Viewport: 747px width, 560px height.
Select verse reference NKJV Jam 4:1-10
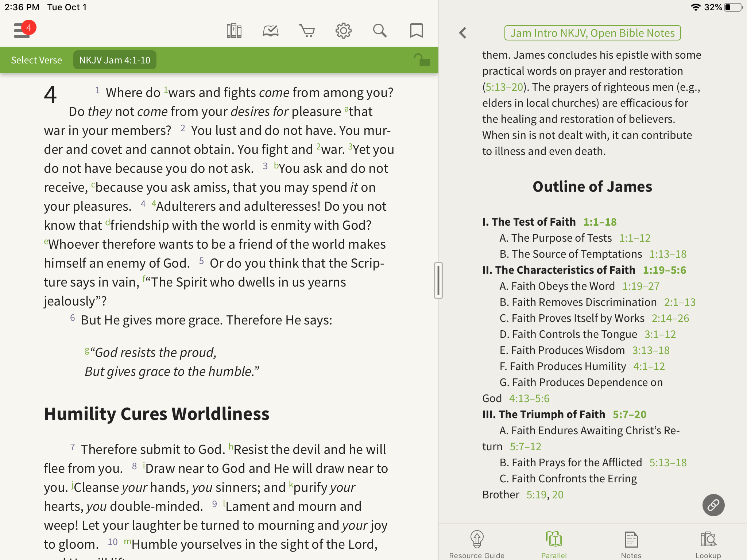coord(114,59)
